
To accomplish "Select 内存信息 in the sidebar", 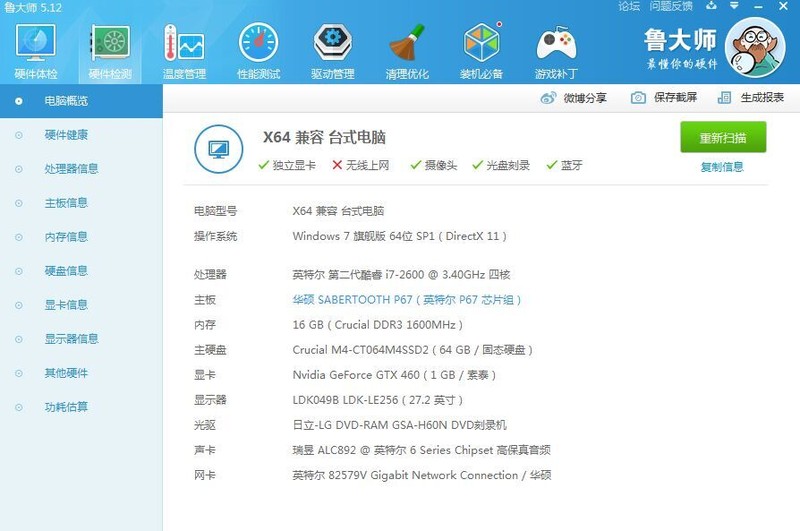I will coord(81,237).
